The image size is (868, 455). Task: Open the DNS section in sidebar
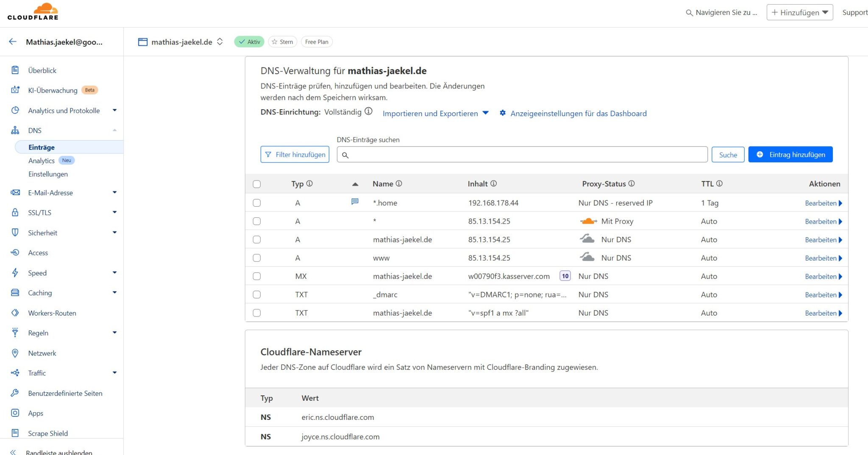[x=34, y=130]
